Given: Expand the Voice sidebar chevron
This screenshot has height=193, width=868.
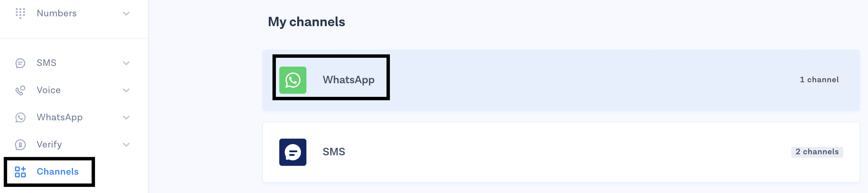Looking at the screenshot, I should 126,90.
